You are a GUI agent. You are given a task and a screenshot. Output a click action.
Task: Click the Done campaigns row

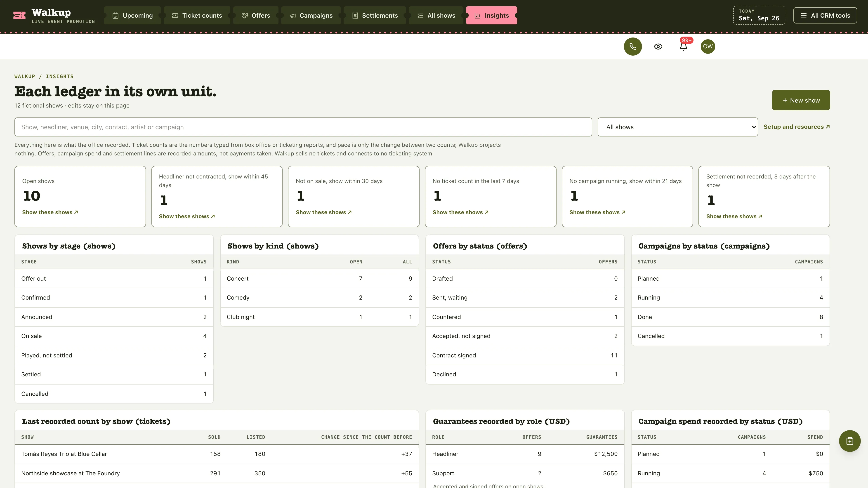731,317
